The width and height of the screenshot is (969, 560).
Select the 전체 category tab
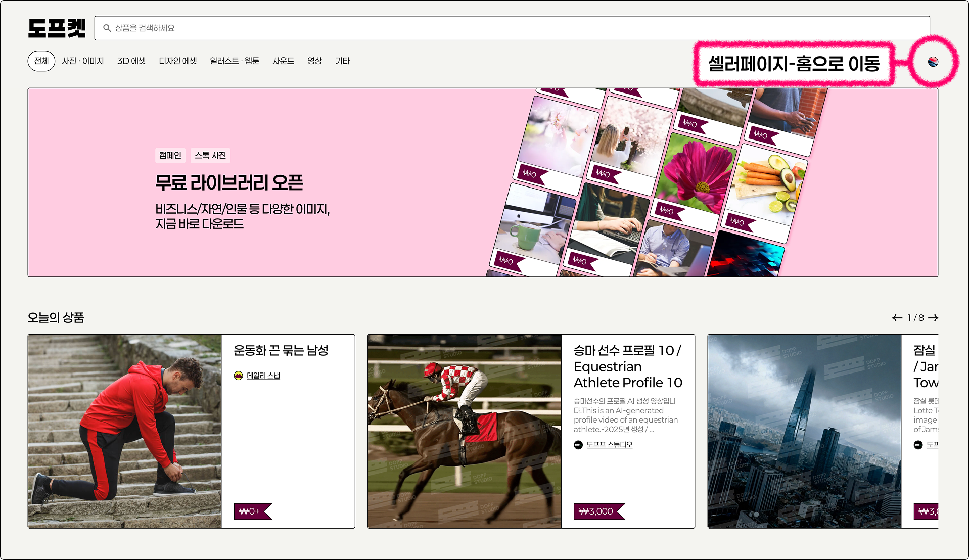tap(41, 61)
